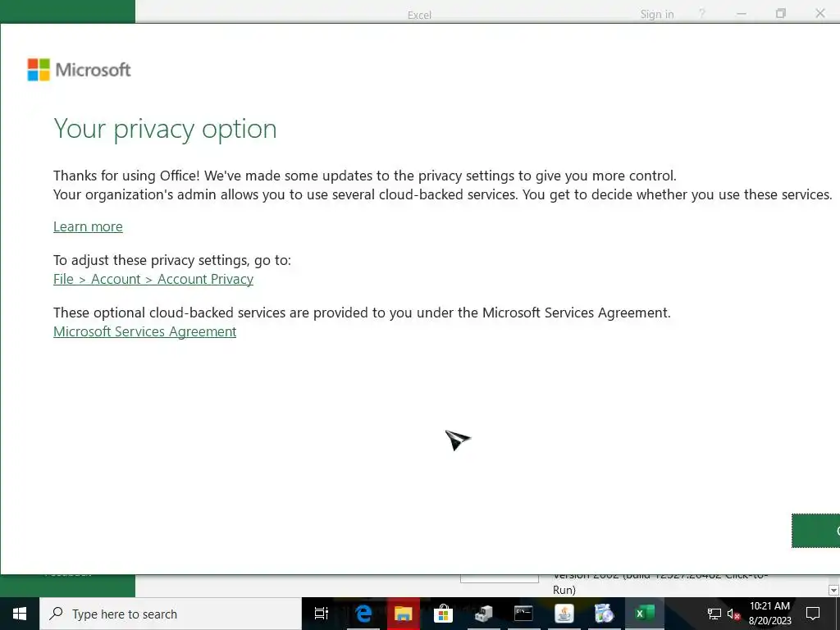Follow the File > Account > Account Privacy link
The width and height of the screenshot is (840, 630).
coord(153,279)
